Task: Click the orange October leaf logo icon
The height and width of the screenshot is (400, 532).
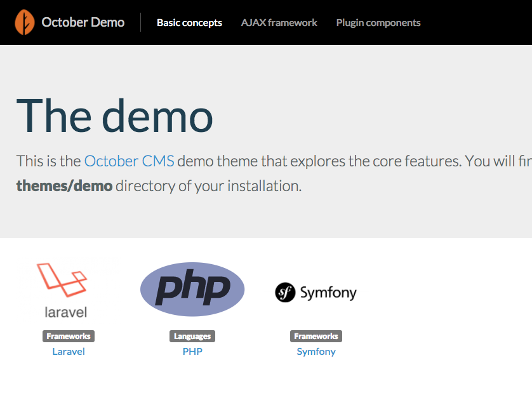Action: click(x=25, y=22)
